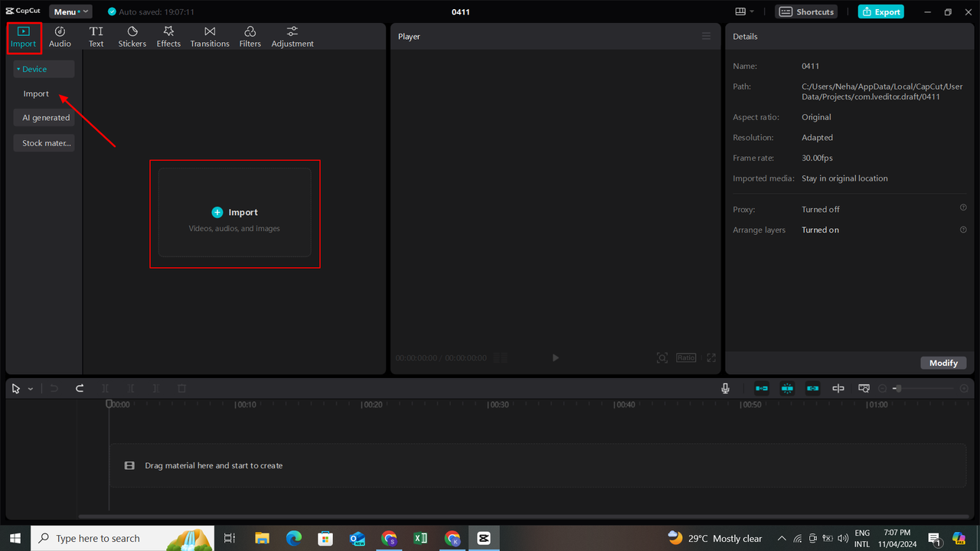Open the Filters panel

click(250, 36)
